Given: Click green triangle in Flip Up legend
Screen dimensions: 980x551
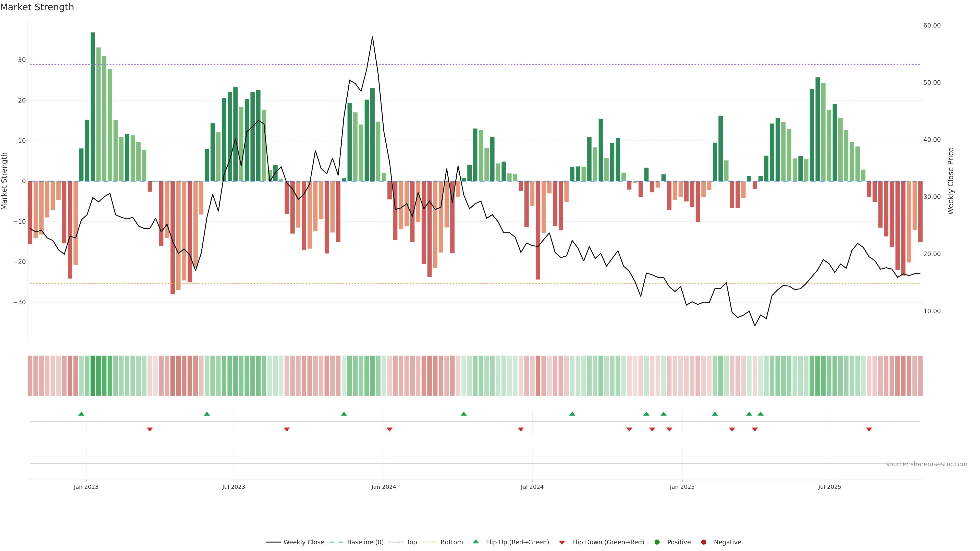Looking at the screenshot, I should pyautogui.click(x=475, y=542).
